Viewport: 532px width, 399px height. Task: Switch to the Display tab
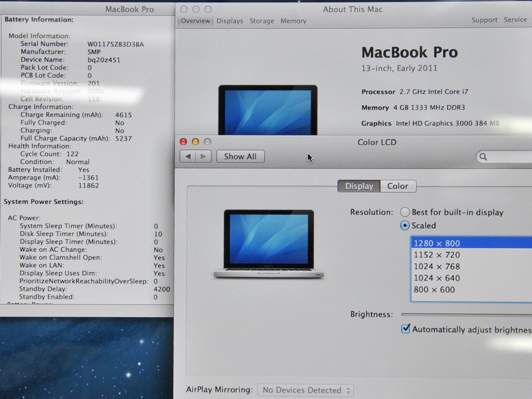(x=359, y=186)
